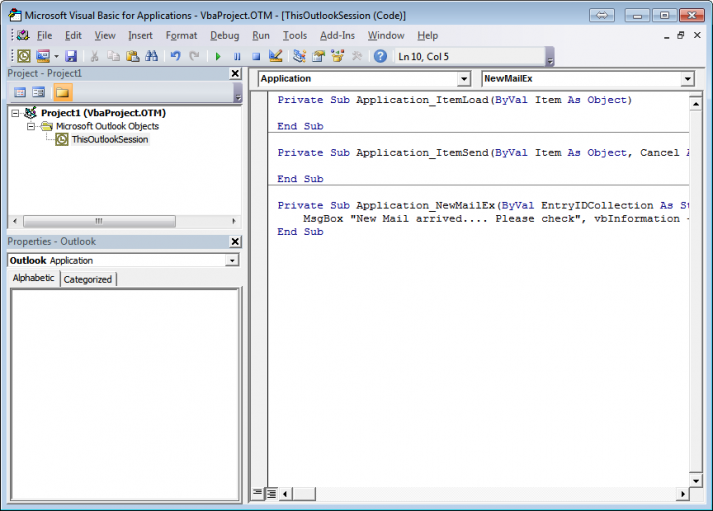This screenshot has height=511, width=713.
Task: Open the NewMailEx procedure dropdown
Action: click(687, 79)
